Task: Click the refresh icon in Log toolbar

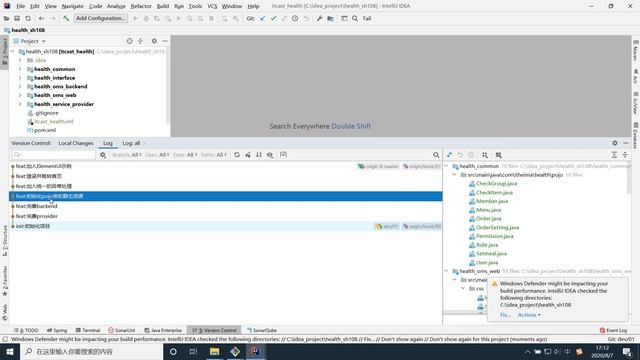Action: 237,155
